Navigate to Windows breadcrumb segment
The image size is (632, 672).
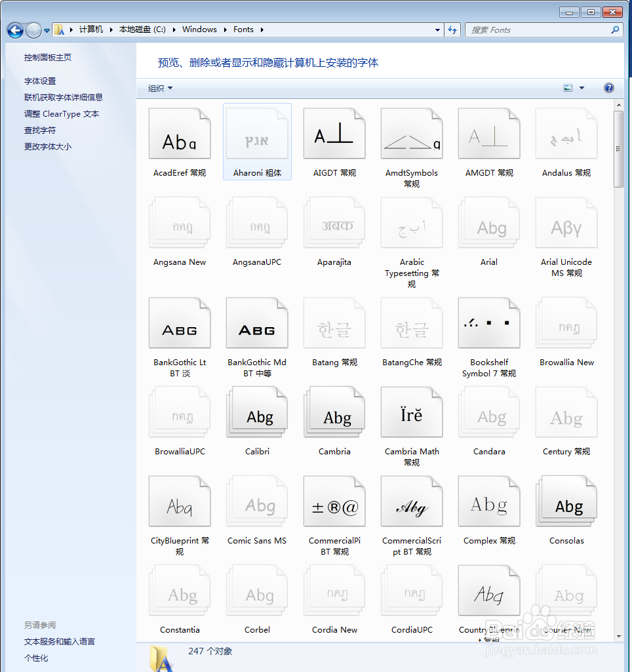coord(199,30)
